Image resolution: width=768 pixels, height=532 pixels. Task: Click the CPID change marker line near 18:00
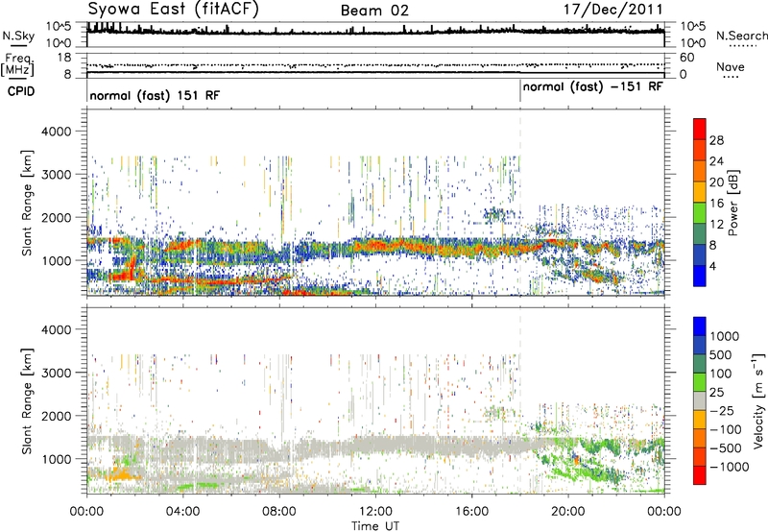click(519, 91)
